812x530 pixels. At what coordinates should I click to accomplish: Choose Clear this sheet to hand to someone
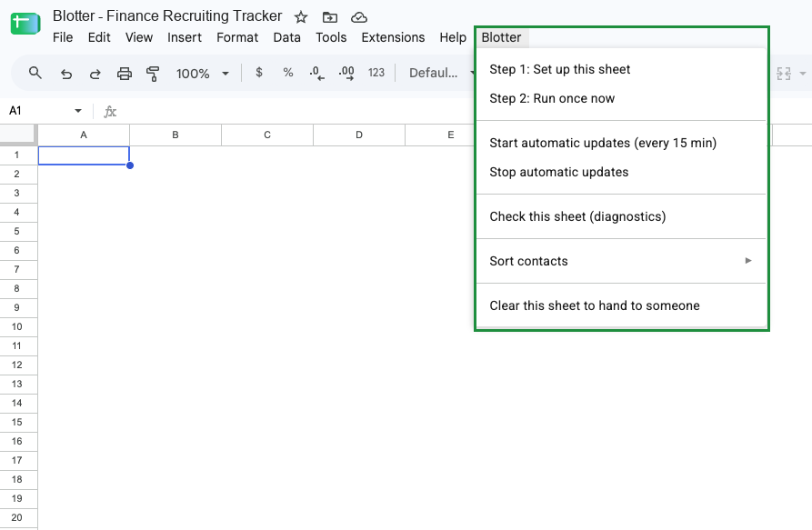(x=621, y=305)
